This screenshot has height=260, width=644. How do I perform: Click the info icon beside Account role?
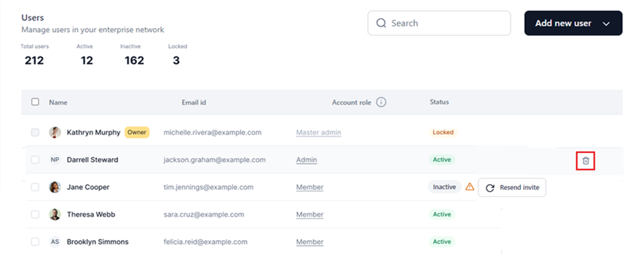click(382, 102)
